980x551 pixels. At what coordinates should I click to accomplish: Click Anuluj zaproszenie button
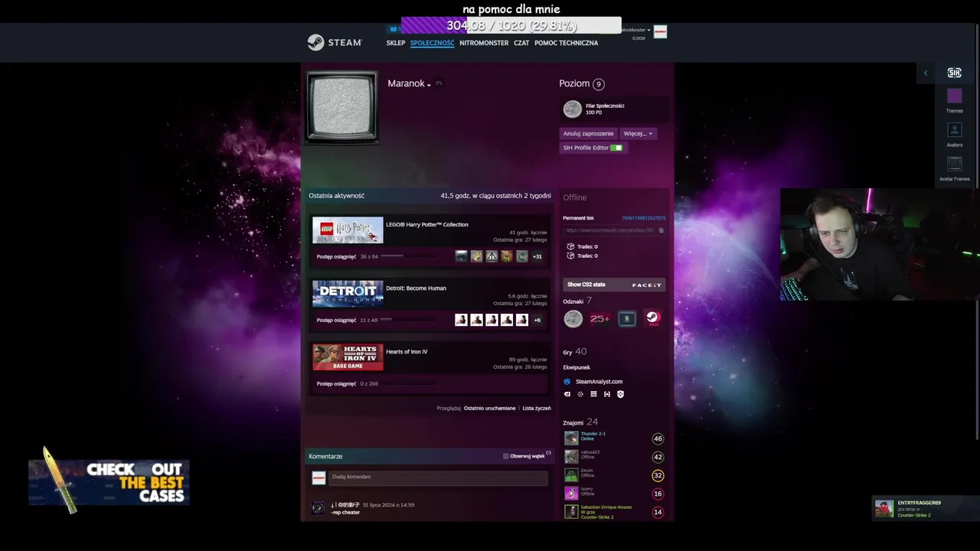tap(588, 133)
